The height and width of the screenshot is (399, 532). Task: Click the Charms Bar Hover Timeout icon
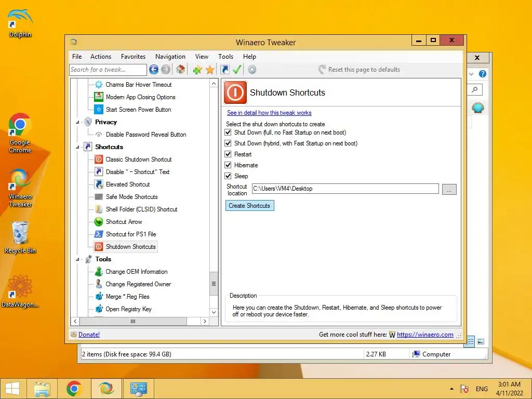click(99, 85)
